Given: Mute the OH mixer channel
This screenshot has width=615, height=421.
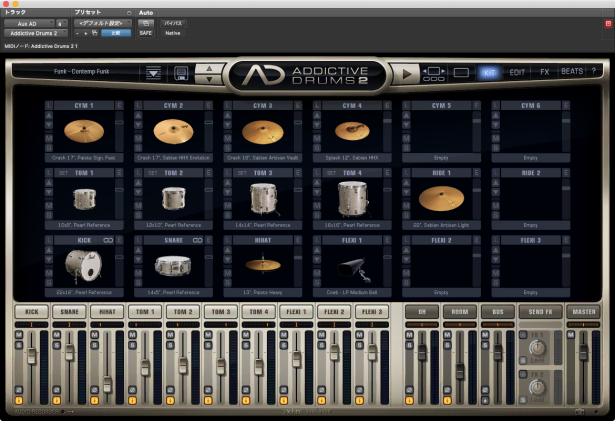Looking at the screenshot, I should (x=409, y=335).
